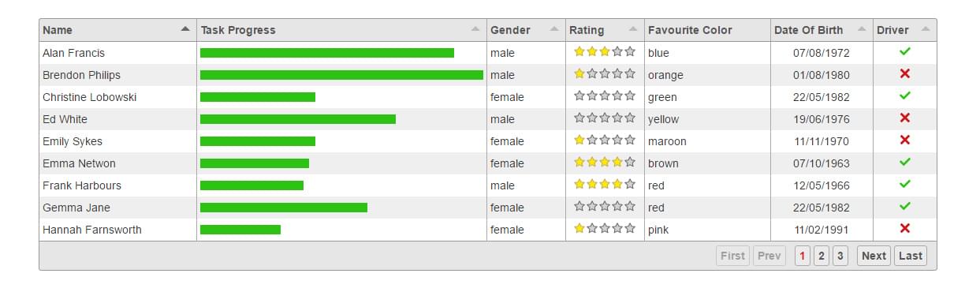Viewport: 980px width, 292px height.
Task: Click Ed White's red cross driver icon
Action: 905,118
